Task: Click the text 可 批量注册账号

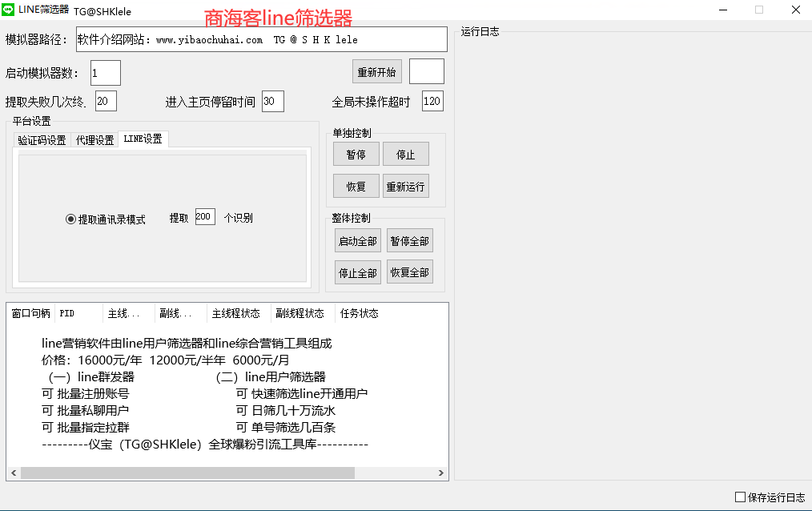Action: coord(86,393)
